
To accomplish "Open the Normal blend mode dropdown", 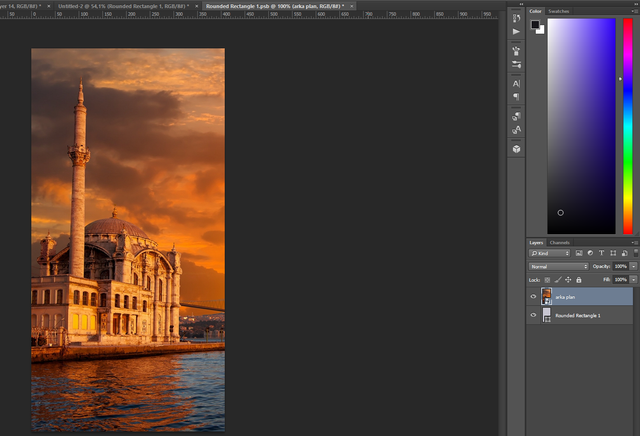I will [558, 267].
